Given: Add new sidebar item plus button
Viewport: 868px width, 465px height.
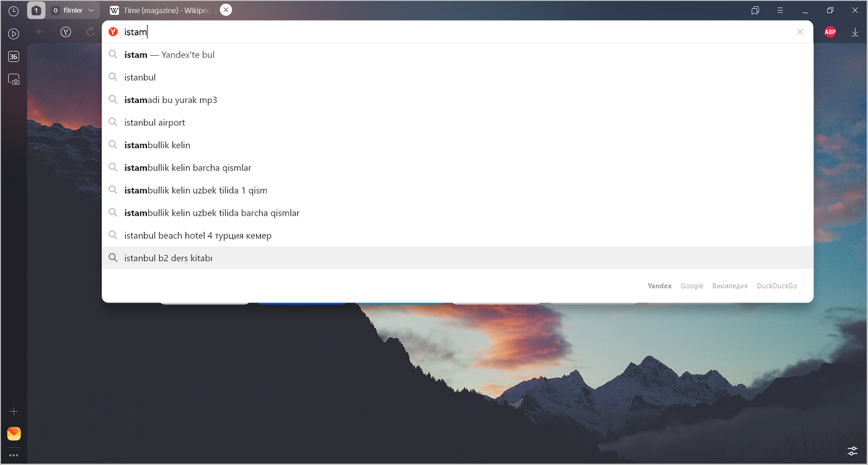Looking at the screenshot, I should point(14,411).
